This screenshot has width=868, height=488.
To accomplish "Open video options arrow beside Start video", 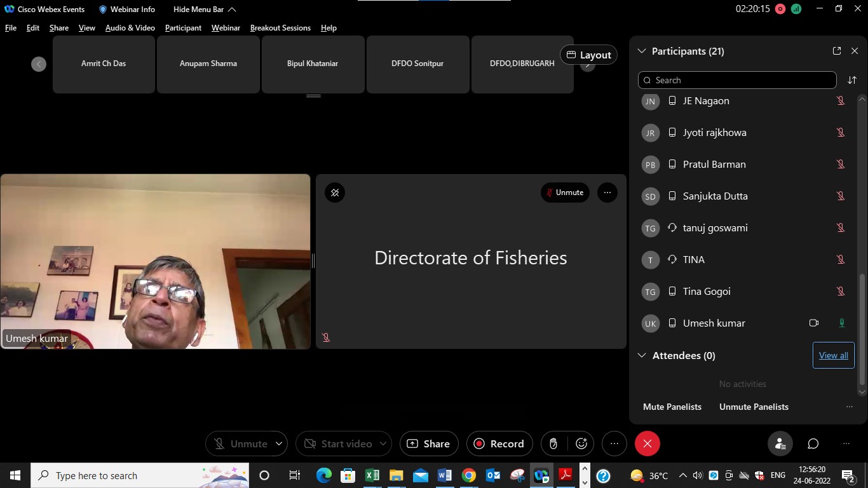I will [x=384, y=444].
